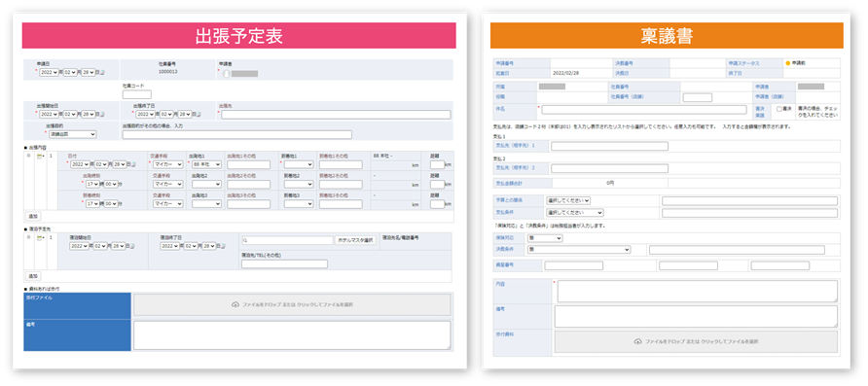Viewport: 868px width, 386px height.
Task: Open 予算との関係 dropdown in 稟議書
Action: pyautogui.click(x=568, y=200)
